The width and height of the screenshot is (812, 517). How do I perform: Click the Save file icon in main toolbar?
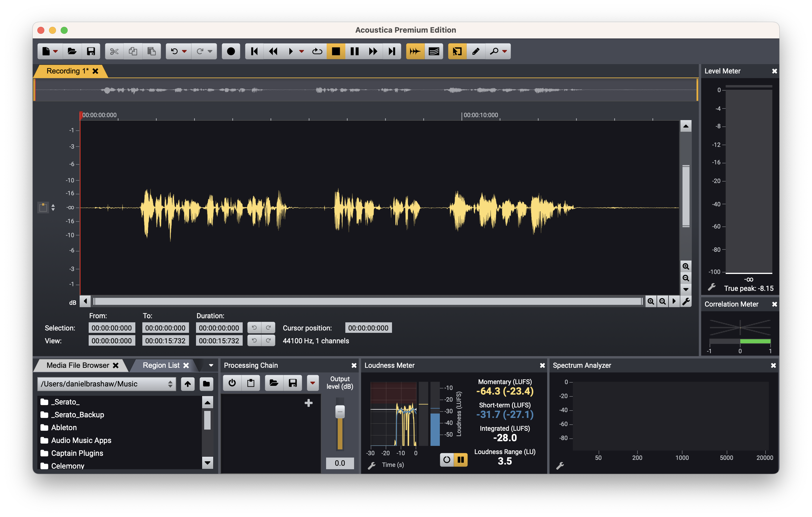point(91,51)
